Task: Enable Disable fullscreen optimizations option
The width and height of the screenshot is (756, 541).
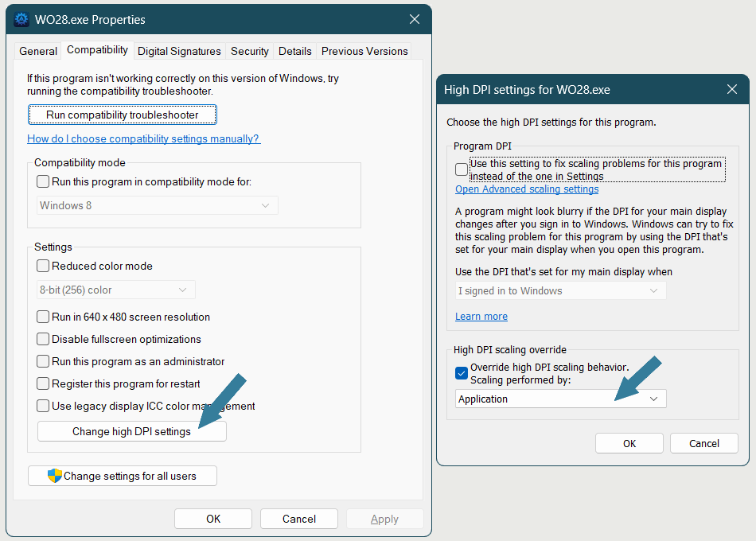Action: click(x=43, y=339)
